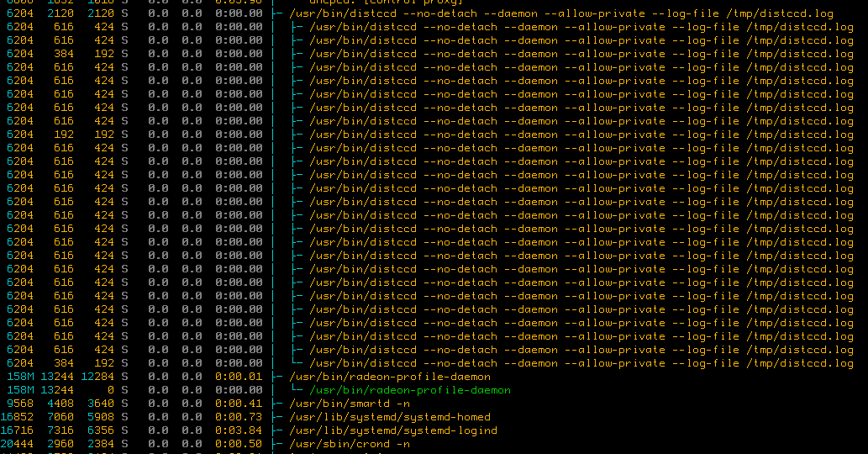The height and width of the screenshot is (454, 868).
Task: Click virtual memory value 9568 of smartd
Action: (20, 404)
